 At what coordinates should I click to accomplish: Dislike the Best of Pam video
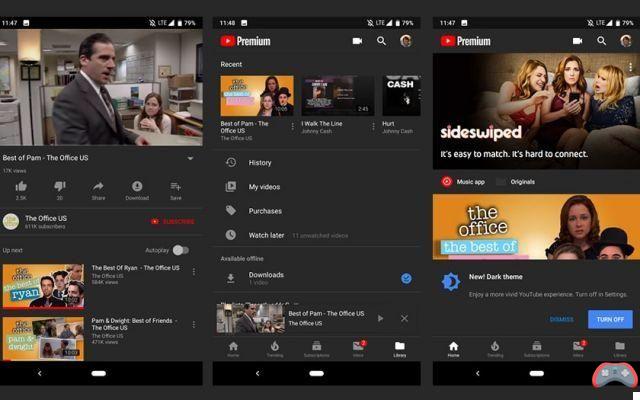(x=60, y=187)
